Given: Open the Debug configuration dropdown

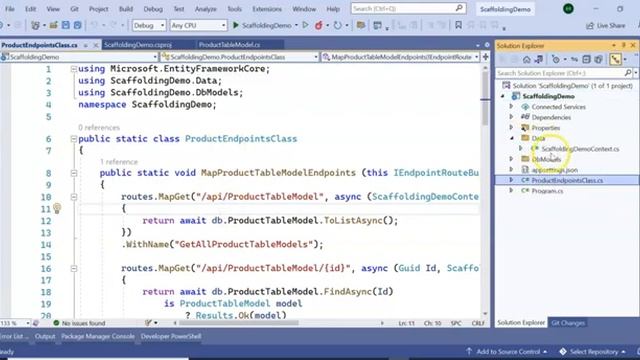Looking at the screenshot, I should [x=149, y=25].
